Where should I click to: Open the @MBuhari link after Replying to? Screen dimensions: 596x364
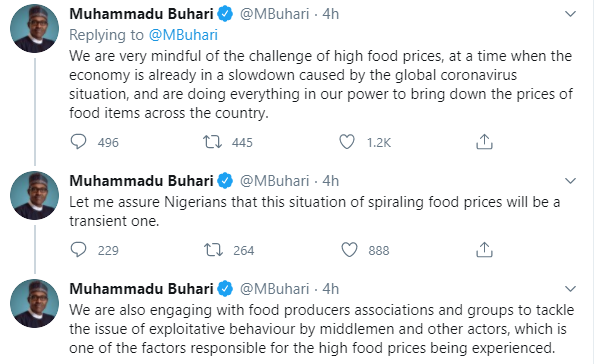coord(183,35)
